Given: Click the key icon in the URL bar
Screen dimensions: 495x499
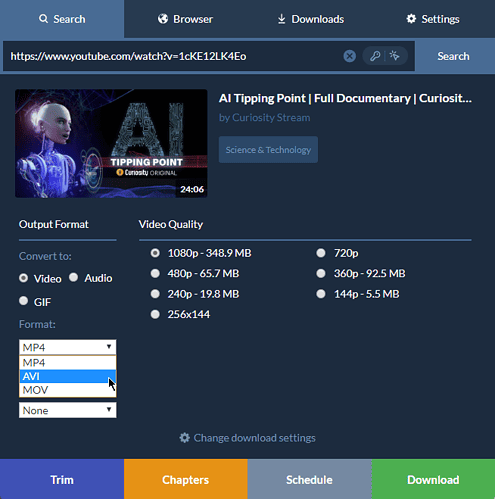Looking at the screenshot, I should (x=375, y=56).
